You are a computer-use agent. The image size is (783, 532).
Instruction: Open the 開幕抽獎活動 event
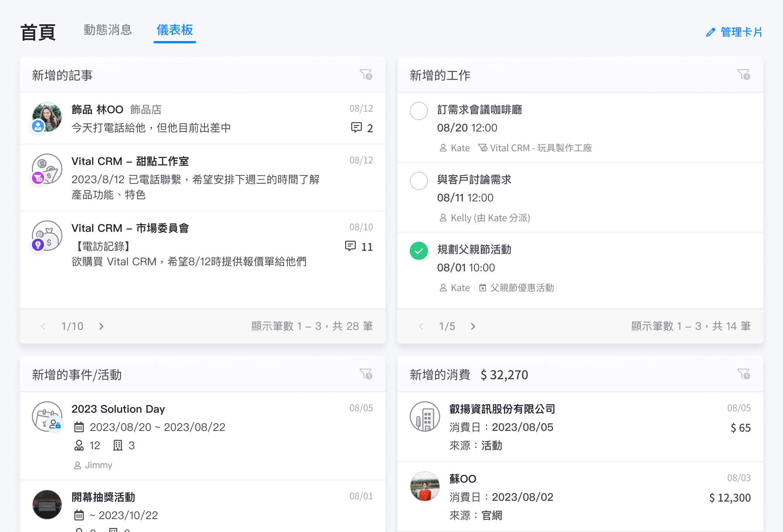103,497
